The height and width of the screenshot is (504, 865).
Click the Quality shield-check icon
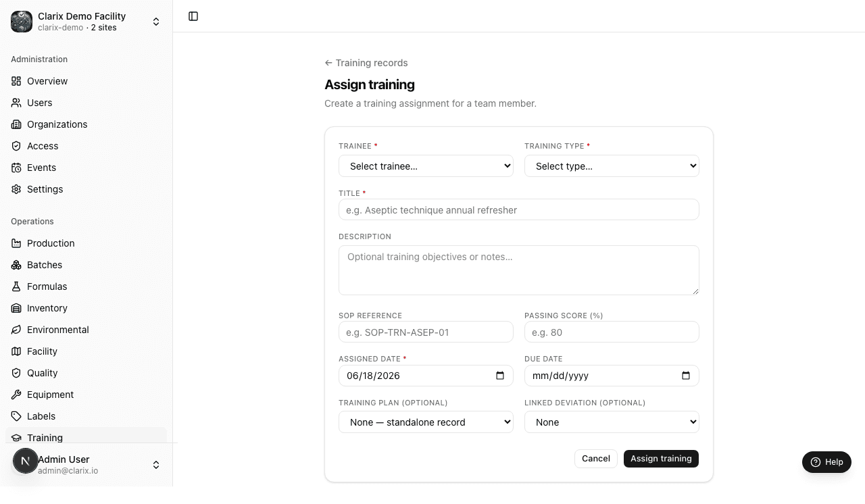16,373
